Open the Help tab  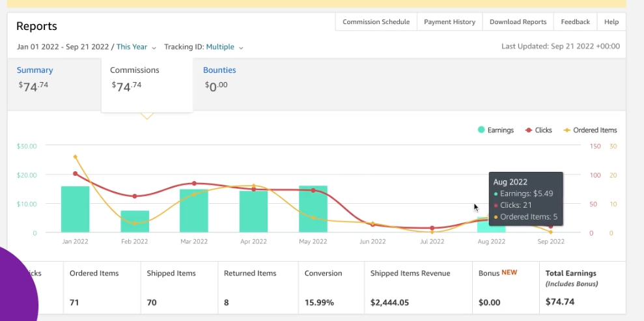click(x=611, y=21)
